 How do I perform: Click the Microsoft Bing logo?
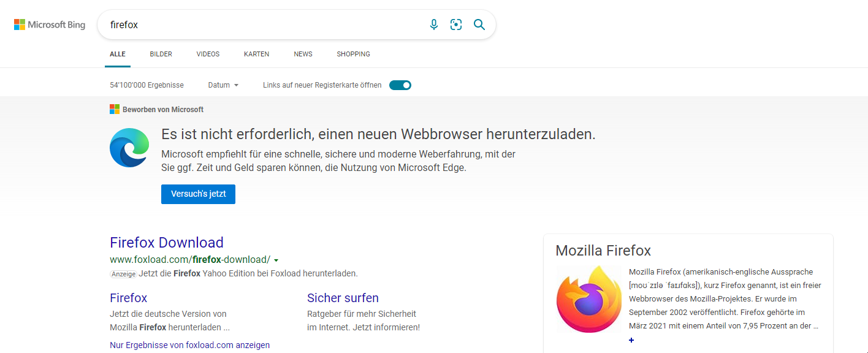point(50,25)
